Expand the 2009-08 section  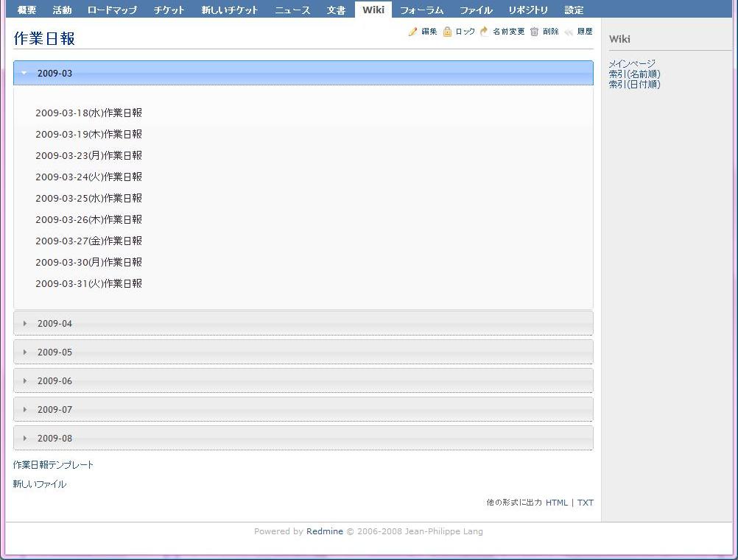tap(26, 438)
